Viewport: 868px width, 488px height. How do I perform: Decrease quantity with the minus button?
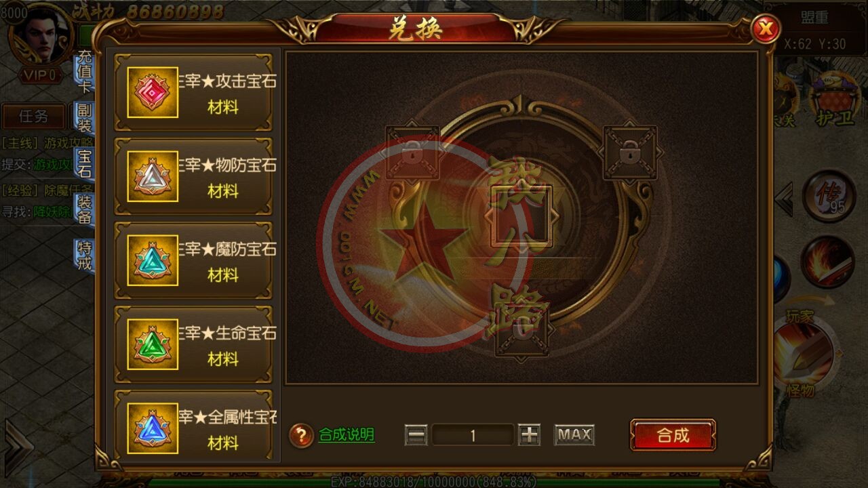click(x=416, y=435)
